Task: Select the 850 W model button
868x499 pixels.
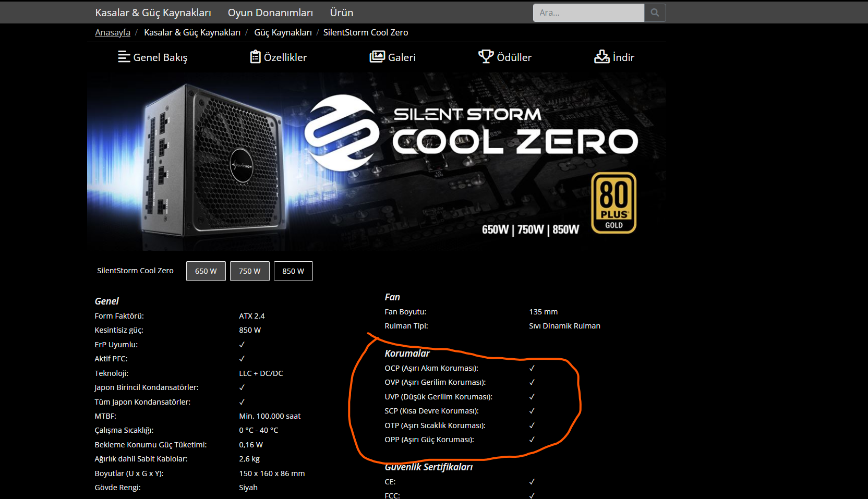Action: 293,271
